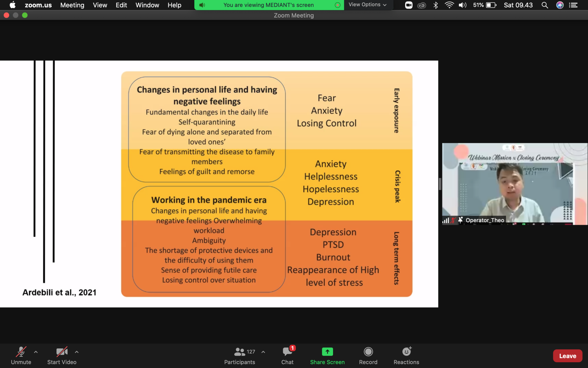Open the Chat panel with unread badge
588x368 pixels.
pos(287,352)
